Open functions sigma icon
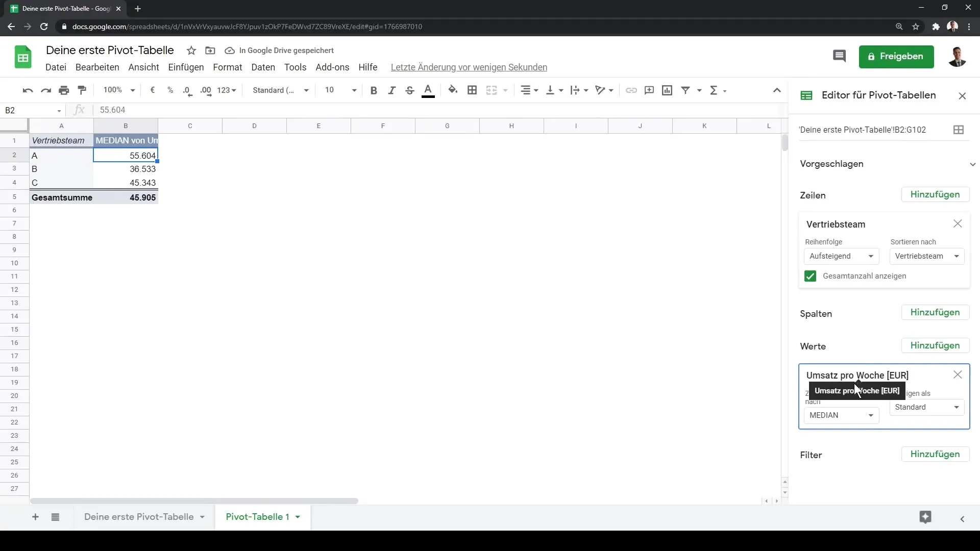This screenshot has width=980, height=551. pyautogui.click(x=714, y=90)
